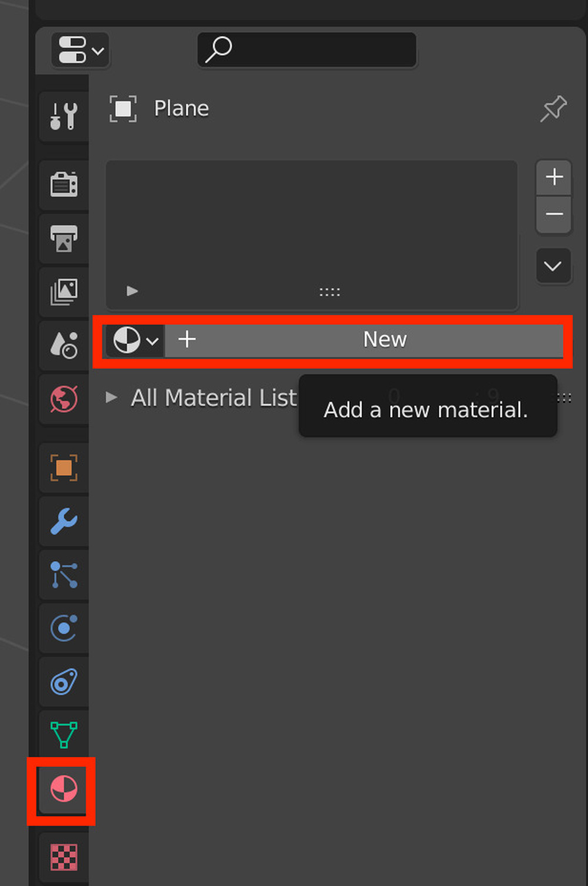Toggle the pin icon for Plane properties
The height and width of the screenshot is (886, 588).
point(552,108)
